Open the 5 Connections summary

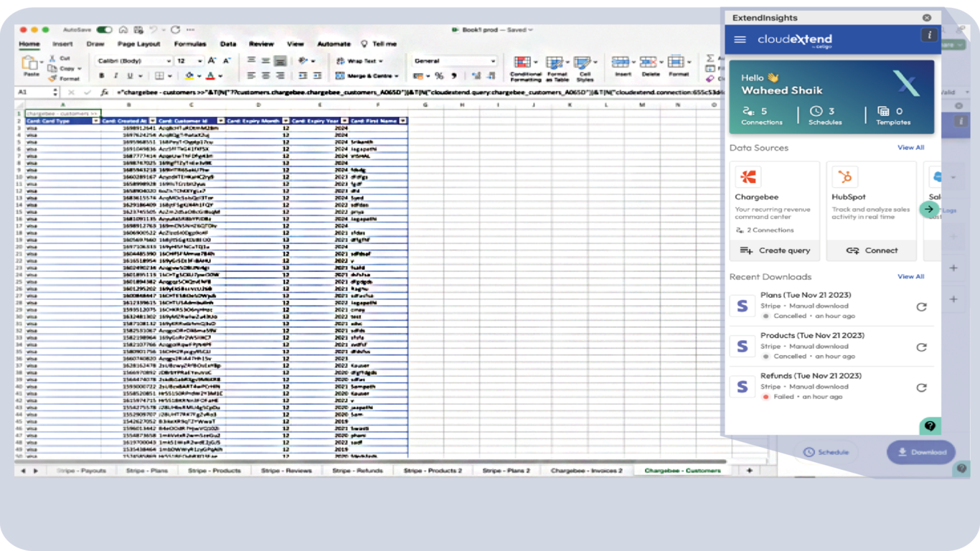point(761,116)
